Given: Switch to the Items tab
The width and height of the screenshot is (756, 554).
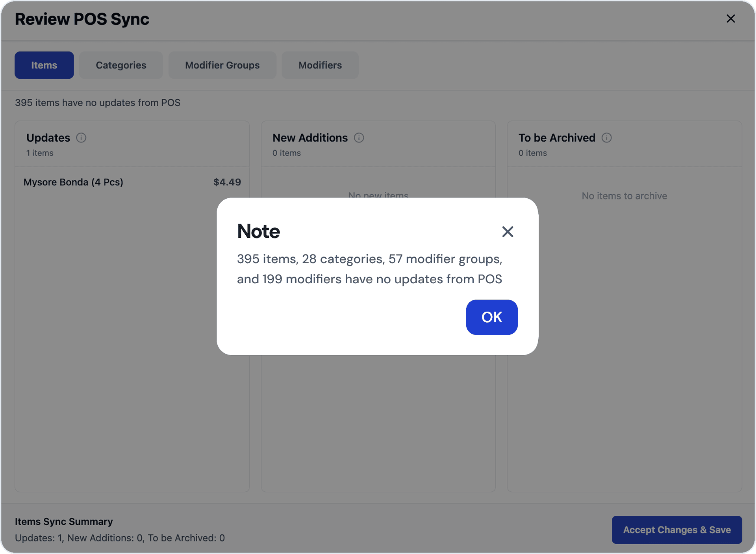Looking at the screenshot, I should click(44, 65).
